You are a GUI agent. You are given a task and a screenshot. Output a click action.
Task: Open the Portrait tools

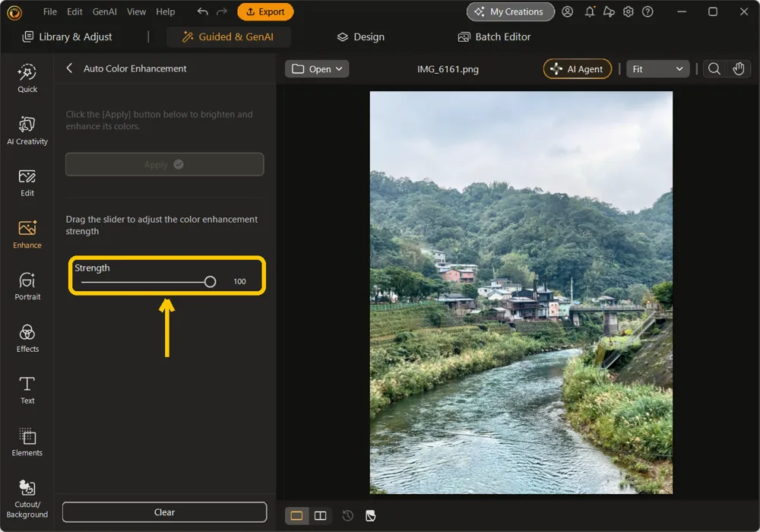tap(27, 287)
